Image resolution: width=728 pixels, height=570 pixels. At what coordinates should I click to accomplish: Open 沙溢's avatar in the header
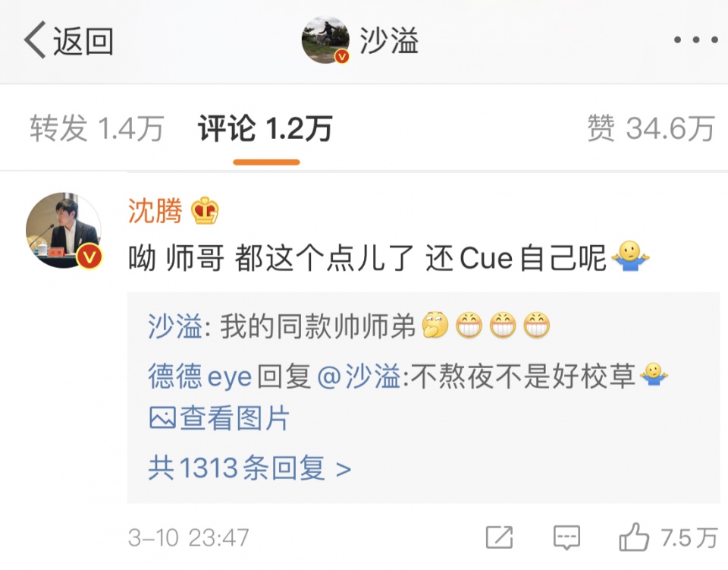click(325, 40)
